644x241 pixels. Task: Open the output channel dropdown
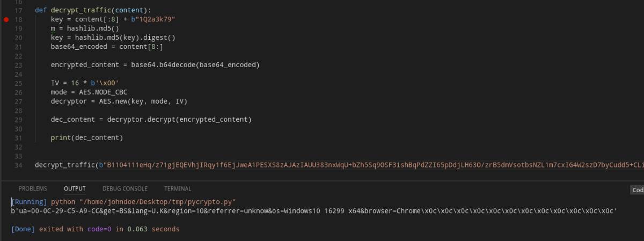(x=638, y=190)
